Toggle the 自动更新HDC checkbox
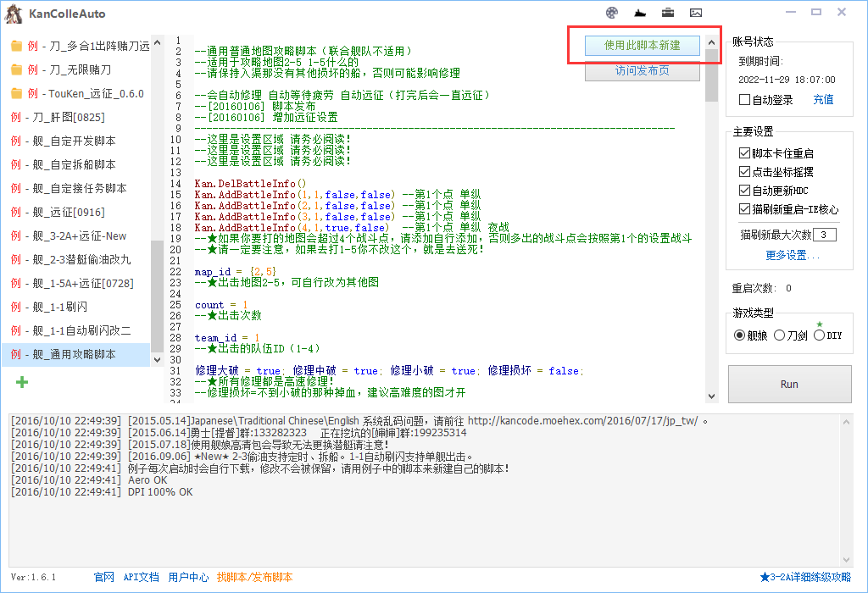868x593 pixels. click(x=744, y=191)
